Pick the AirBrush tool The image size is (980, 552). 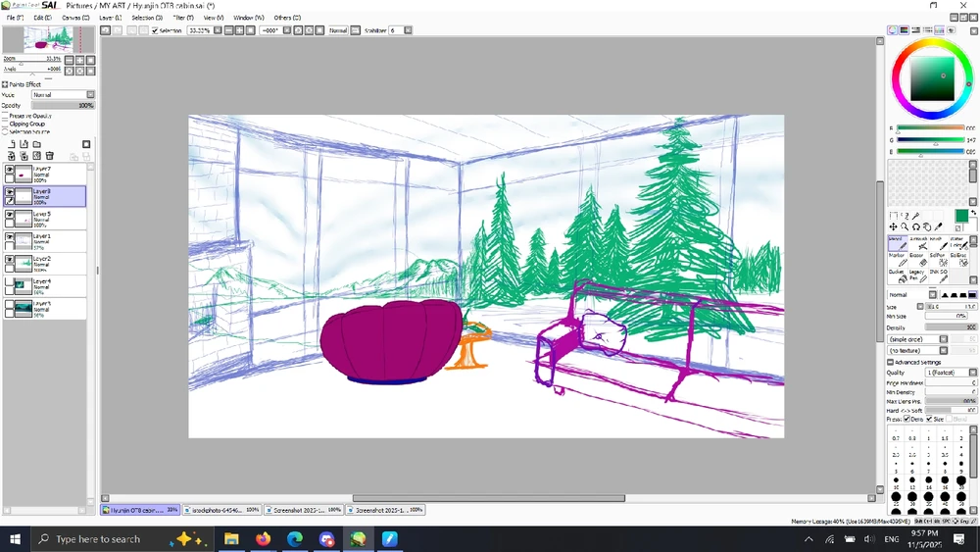(x=917, y=243)
